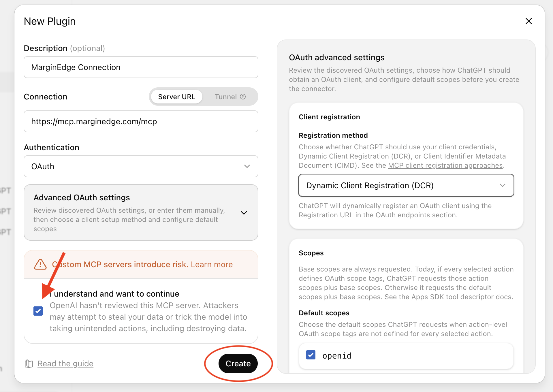This screenshot has width=553, height=392.
Task: Click the 'New Plugin' dialog title
Action: (50, 21)
